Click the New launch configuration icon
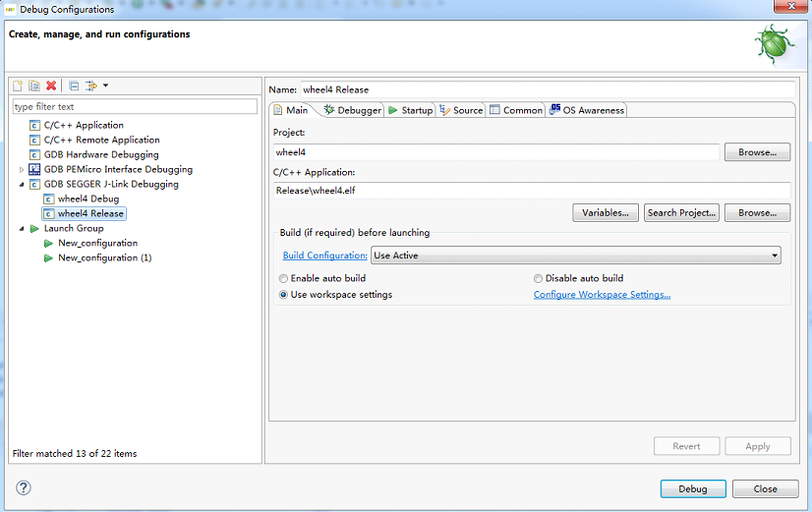 pos(17,85)
